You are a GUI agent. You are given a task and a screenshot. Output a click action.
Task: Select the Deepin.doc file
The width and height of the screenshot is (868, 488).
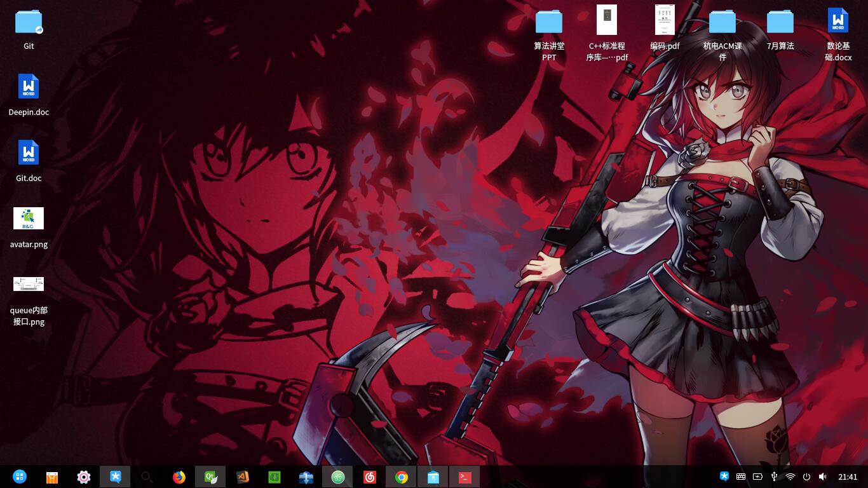click(29, 87)
